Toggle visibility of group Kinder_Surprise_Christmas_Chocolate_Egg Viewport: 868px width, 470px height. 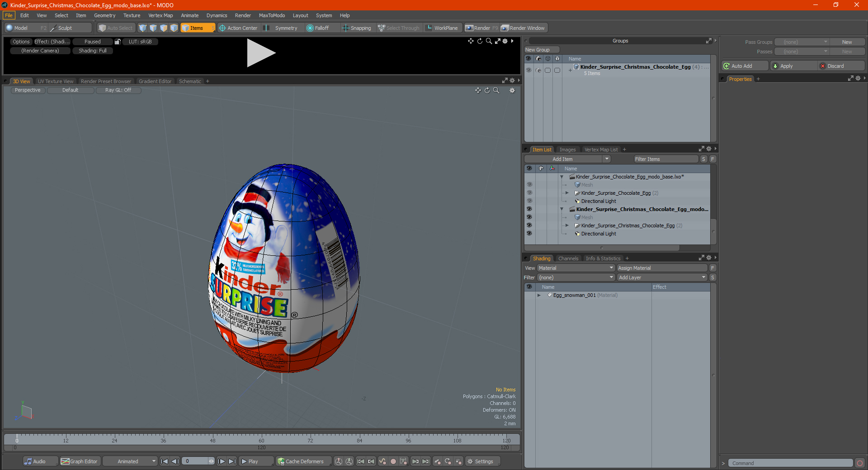tap(528, 70)
